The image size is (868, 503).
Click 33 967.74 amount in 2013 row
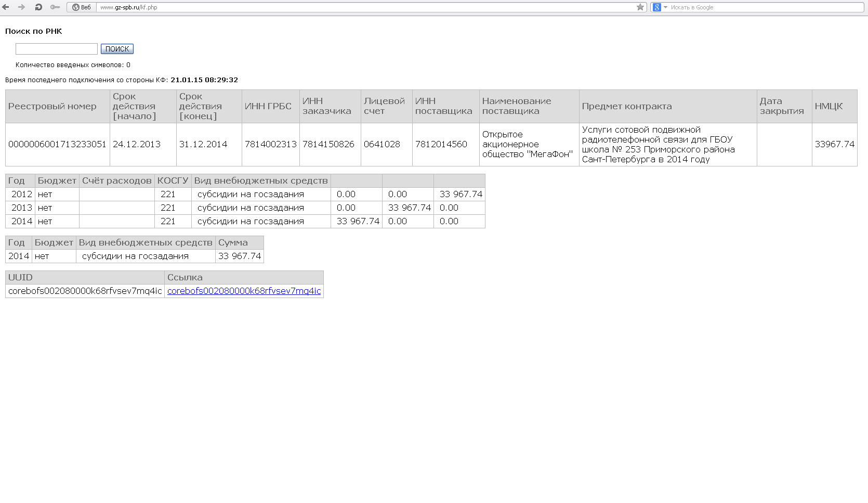tap(410, 208)
